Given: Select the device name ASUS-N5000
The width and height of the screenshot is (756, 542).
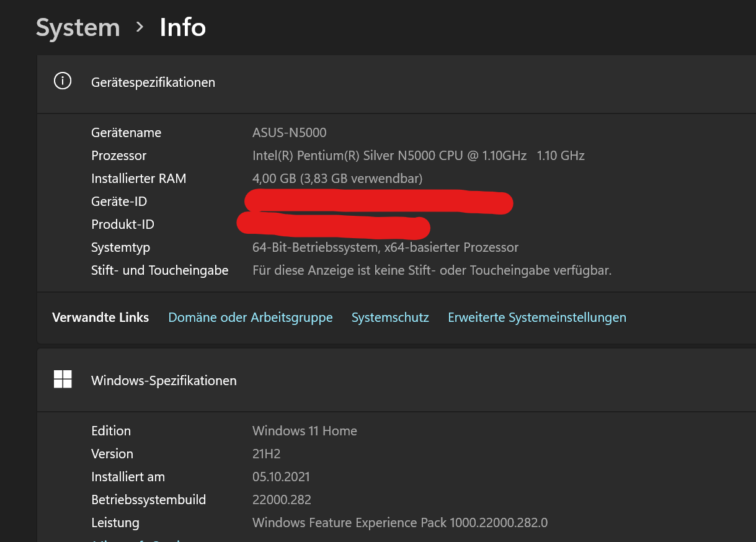Looking at the screenshot, I should pos(289,133).
